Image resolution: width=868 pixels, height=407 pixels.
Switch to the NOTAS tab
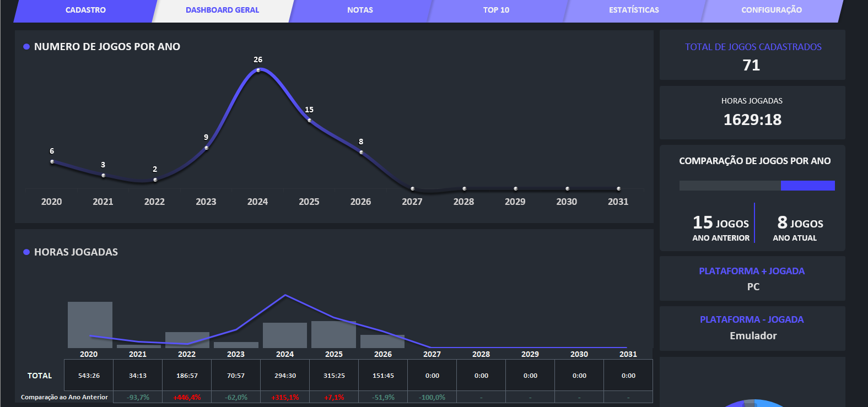[x=360, y=10]
